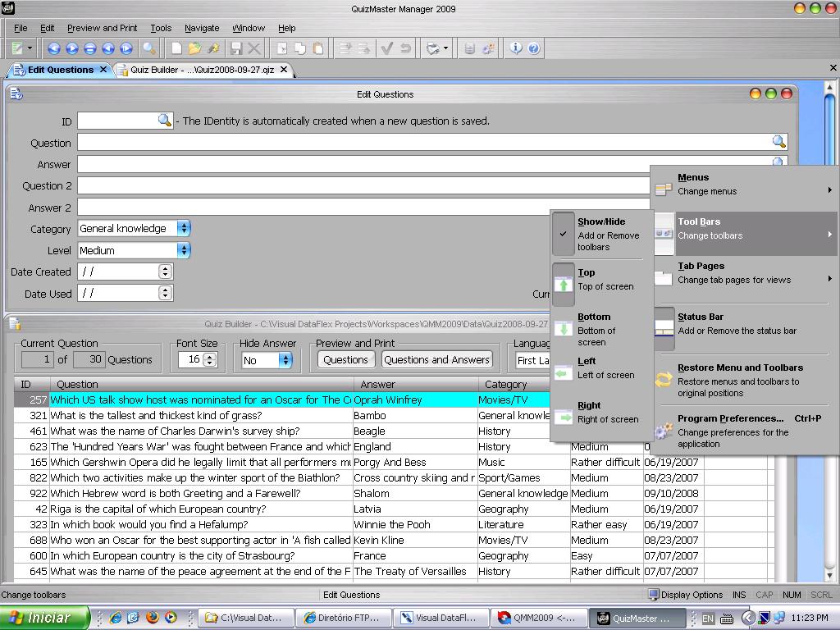
Task: Click the blue Help question mark icon
Action: pyautogui.click(x=534, y=48)
